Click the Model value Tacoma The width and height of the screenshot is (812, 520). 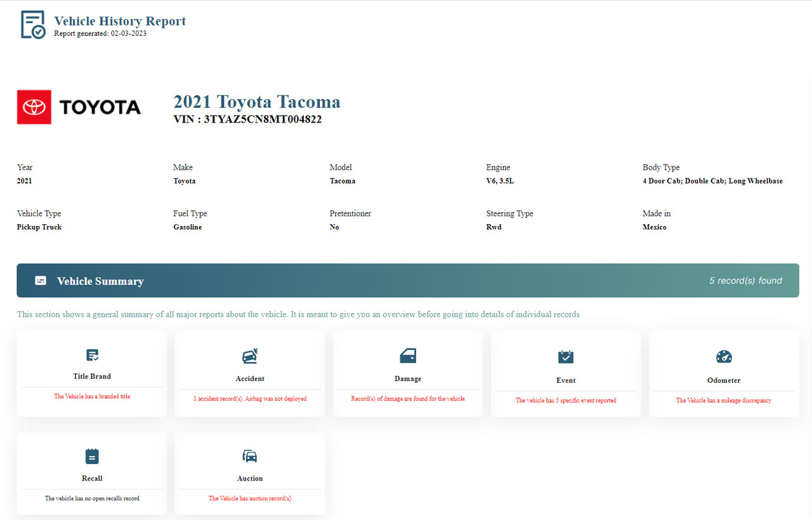click(343, 181)
